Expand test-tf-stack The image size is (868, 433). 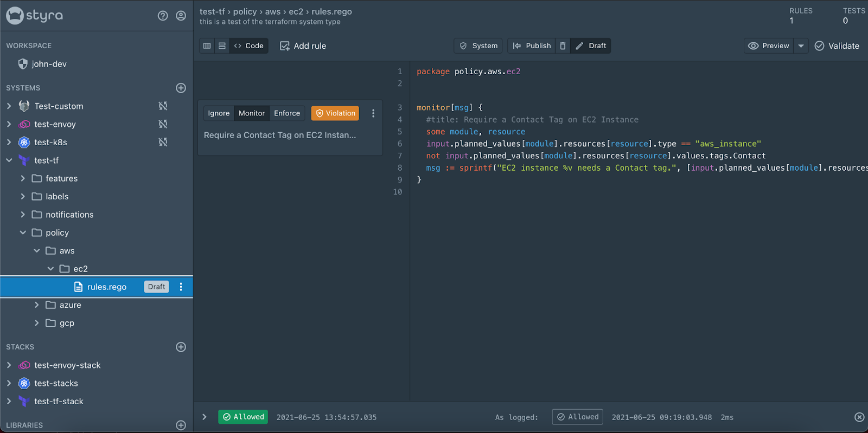(x=9, y=402)
